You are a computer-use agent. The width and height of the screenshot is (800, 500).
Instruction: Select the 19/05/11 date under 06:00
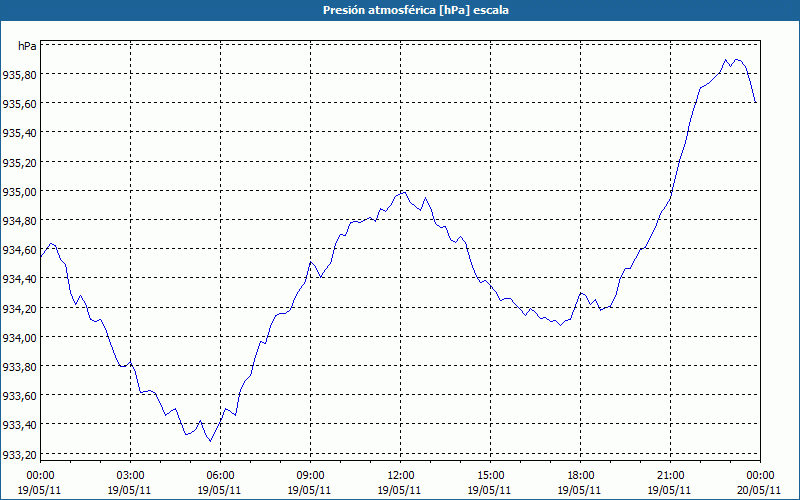220,490
